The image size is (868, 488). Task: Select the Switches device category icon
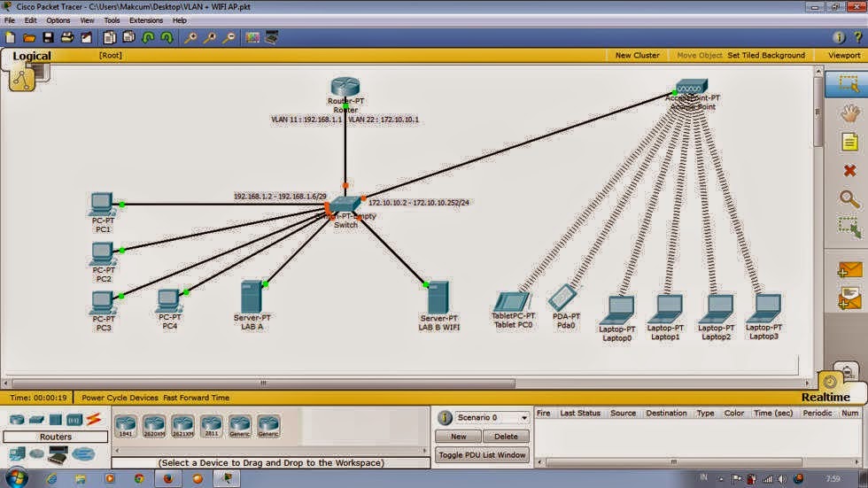pos(36,420)
